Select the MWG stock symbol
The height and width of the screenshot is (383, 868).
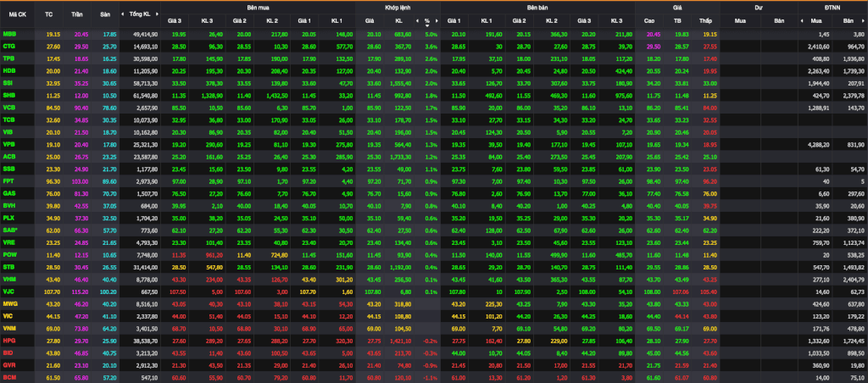(x=10, y=303)
